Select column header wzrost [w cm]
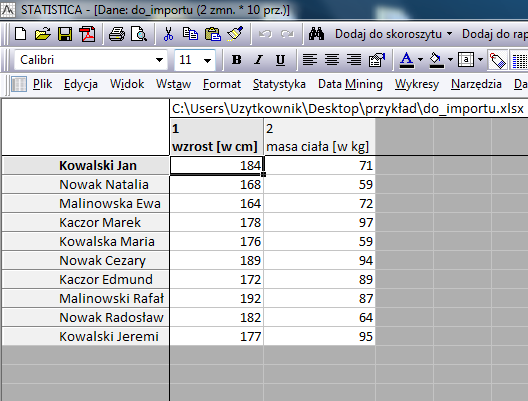Image resolution: width=528 pixels, height=401 pixels. [x=217, y=137]
